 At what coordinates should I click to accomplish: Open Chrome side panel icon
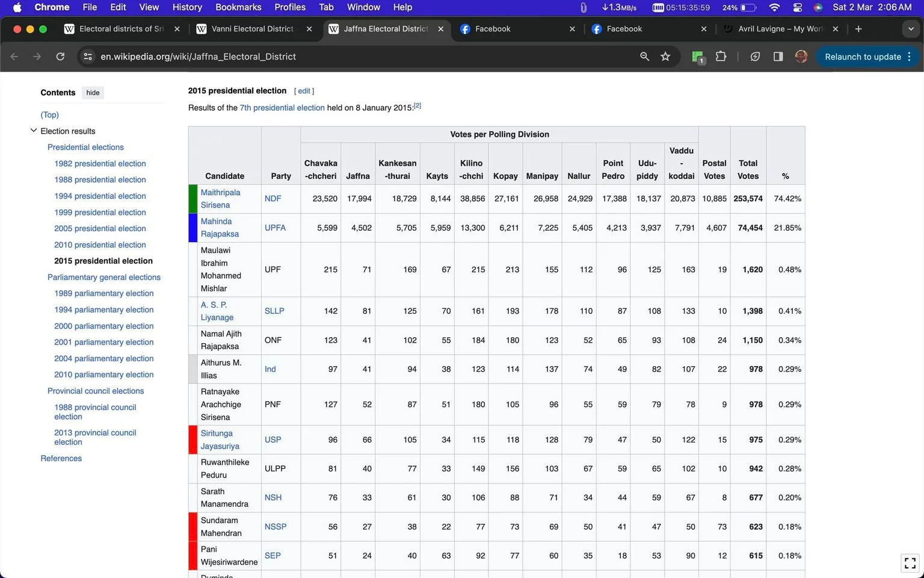tap(778, 57)
